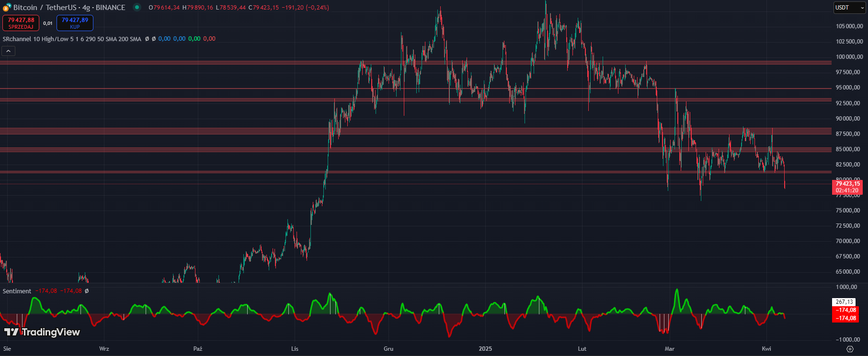Click the 100 000,00 price scale level

(x=848, y=57)
